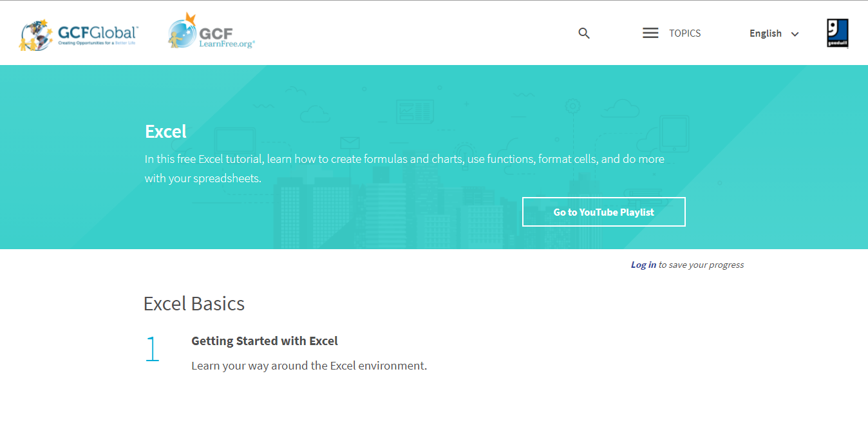Click the Excel title in the banner
868x423 pixels.
pyautogui.click(x=165, y=131)
